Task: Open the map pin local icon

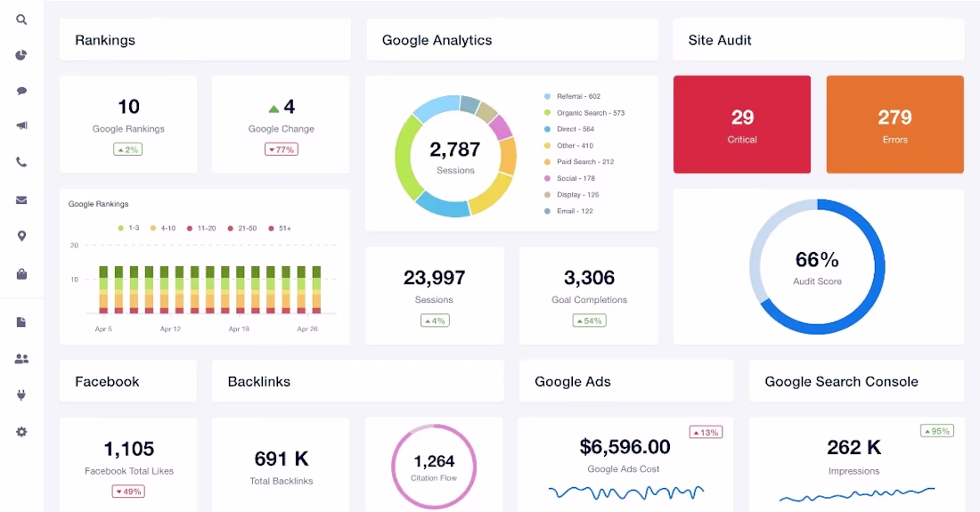Action: click(x=21, y=236)
